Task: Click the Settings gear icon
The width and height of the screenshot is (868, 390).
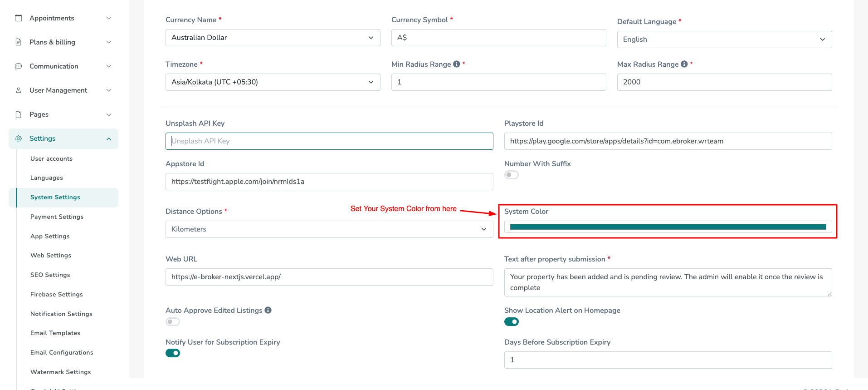Action: [19, 138]
